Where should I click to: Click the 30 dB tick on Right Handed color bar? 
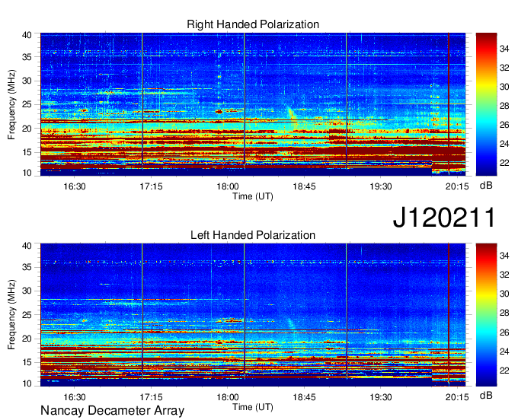pos(504,87)
